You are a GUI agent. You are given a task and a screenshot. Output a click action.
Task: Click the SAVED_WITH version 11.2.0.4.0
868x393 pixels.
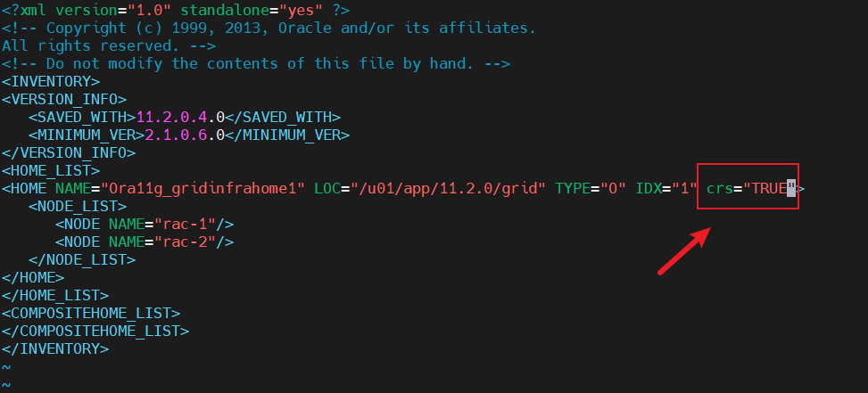180,117
